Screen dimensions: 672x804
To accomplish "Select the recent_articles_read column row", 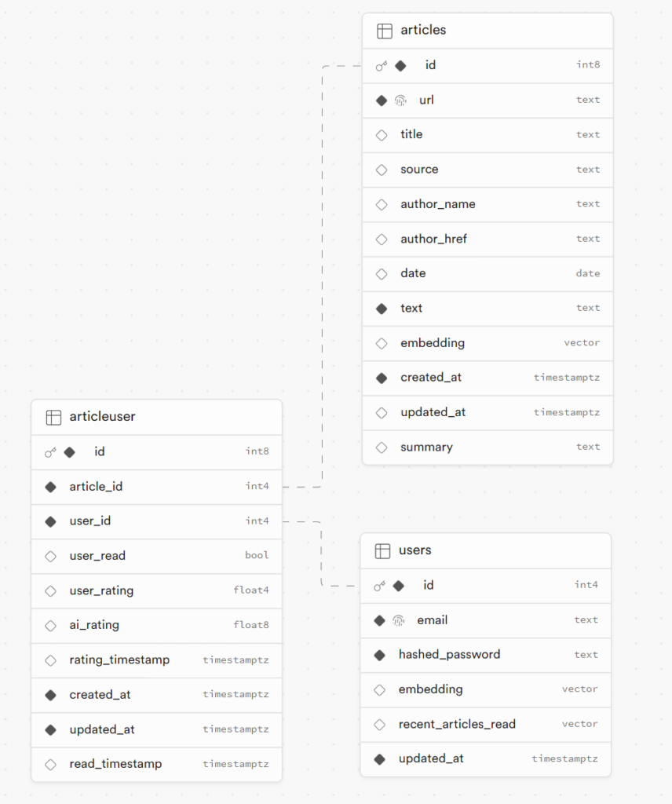I will tap(485, 725).
